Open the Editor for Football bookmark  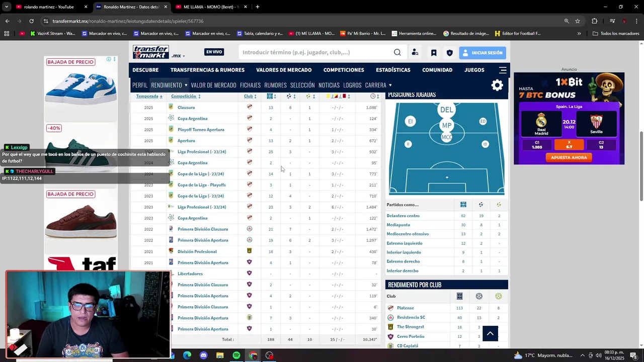tap(518, 34)
